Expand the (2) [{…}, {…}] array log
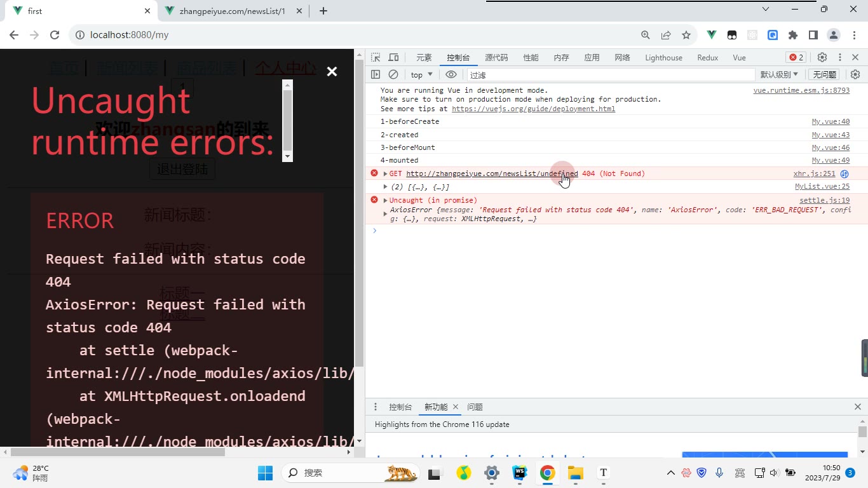This screenshot has height=488, width=868. [385, 187]
